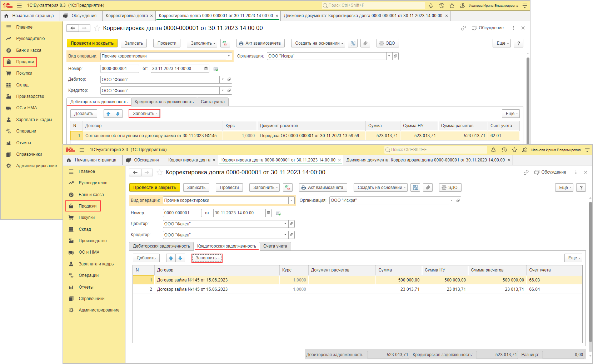This screenshot has height=364, width=593.
Task: Expand Организация dropdown in front window
Action: coord(452,200)
